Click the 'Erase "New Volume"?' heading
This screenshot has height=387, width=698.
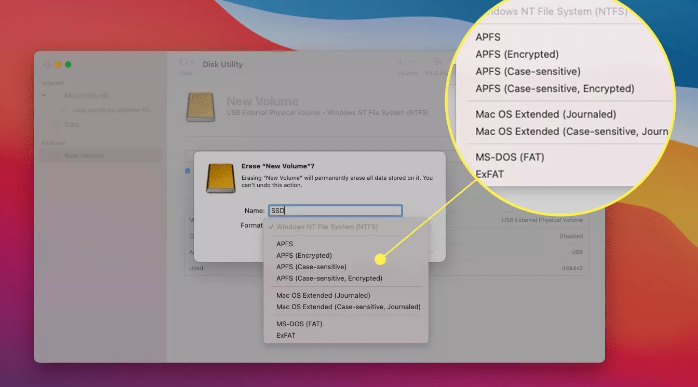point(278,166)
